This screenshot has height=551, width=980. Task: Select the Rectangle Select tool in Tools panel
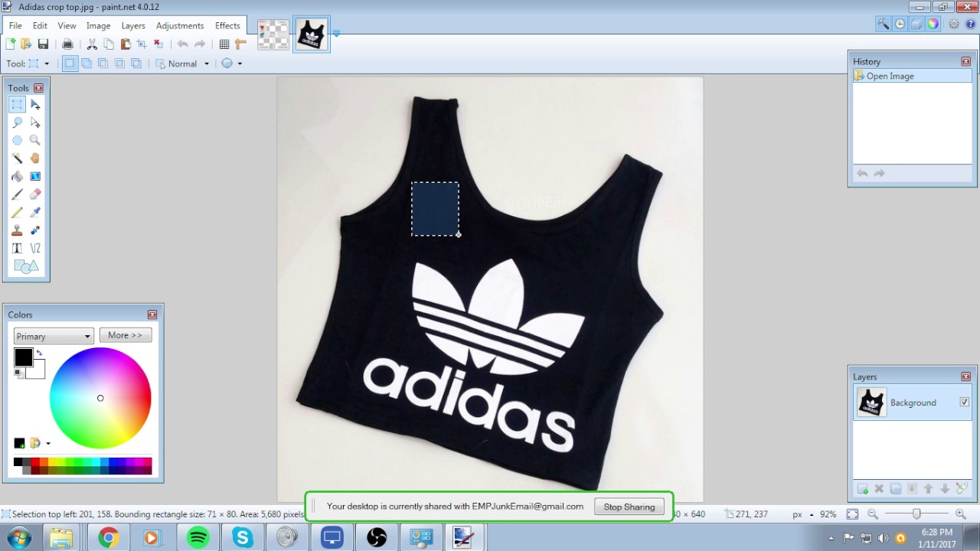(x=17, y=105)
